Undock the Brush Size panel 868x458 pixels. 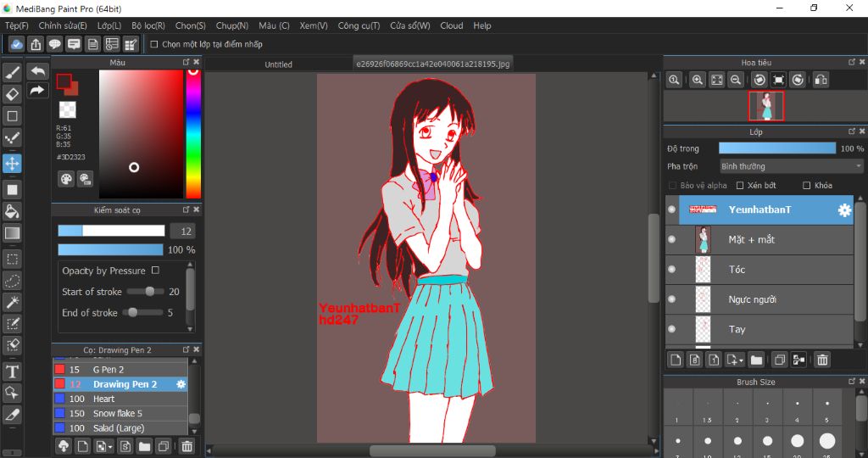click(x=852, y=382)
